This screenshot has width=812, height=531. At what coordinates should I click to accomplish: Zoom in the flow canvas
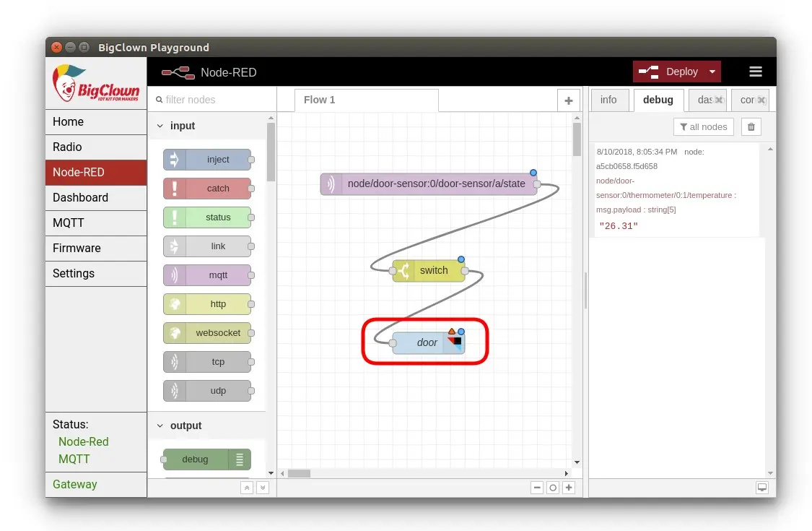coord(569,488)
